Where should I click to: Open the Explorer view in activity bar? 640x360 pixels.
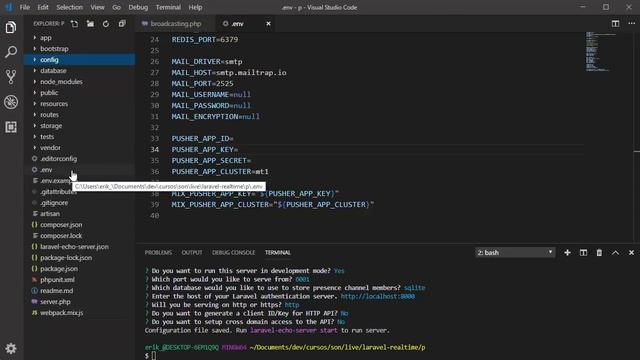(11, 27)
